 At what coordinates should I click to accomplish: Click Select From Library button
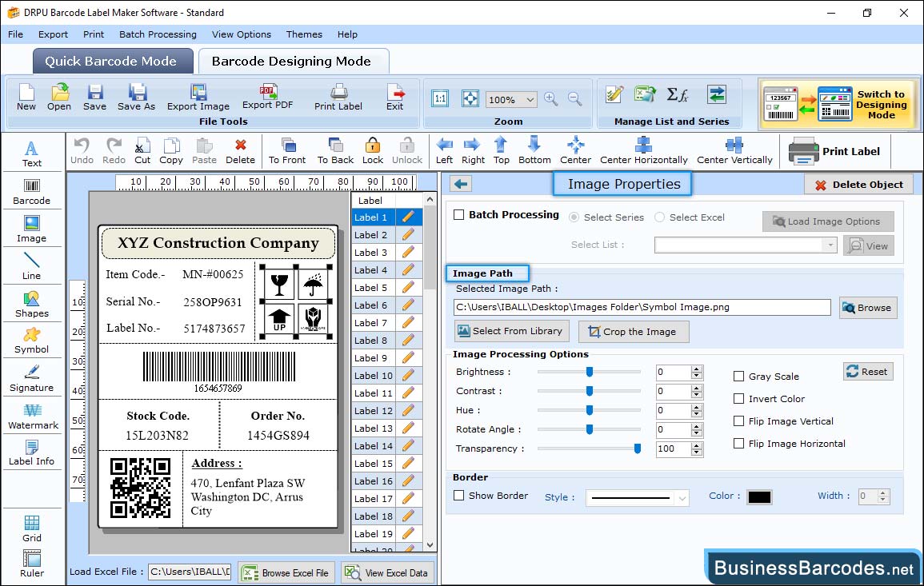[x=511, y=331]
